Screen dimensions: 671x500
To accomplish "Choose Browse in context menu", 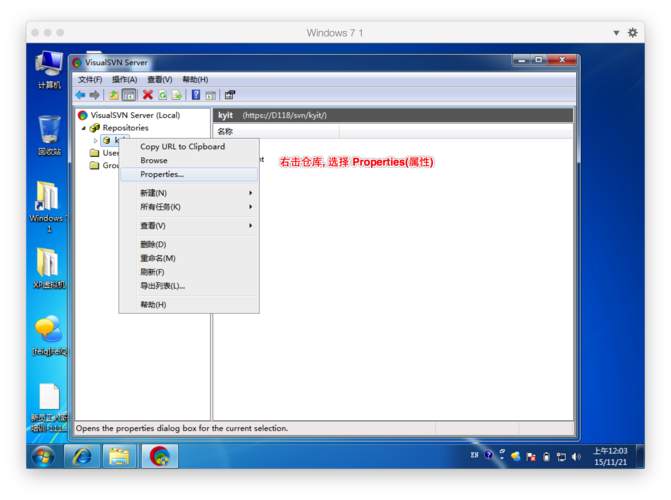I will (x=189, y=161).
